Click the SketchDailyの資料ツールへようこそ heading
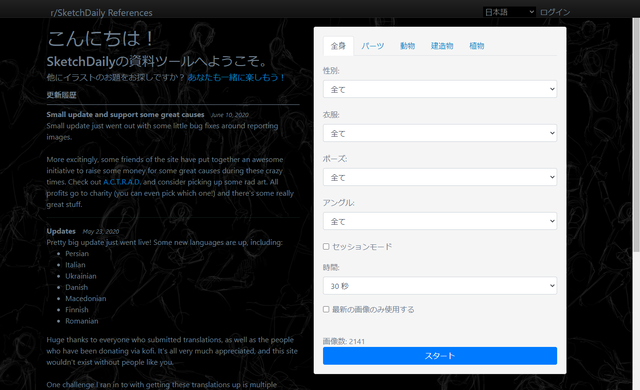640x390 pixels. tap(157, 61)
